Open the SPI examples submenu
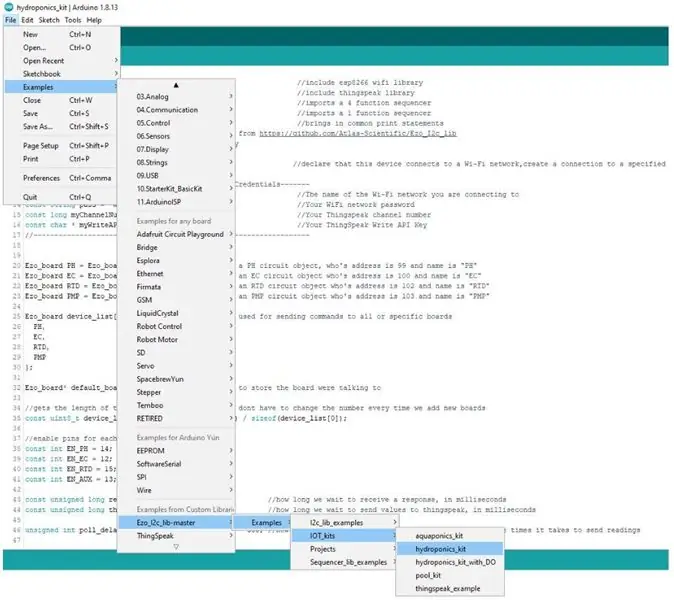The height and width of the screenshot is (600, 674). coord(177,477)
